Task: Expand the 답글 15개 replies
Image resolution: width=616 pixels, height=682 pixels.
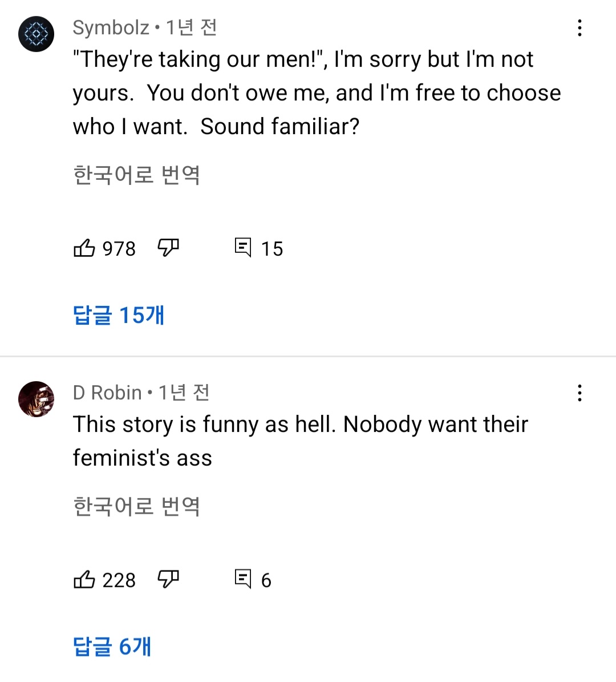Action: [x=119, y=315]
